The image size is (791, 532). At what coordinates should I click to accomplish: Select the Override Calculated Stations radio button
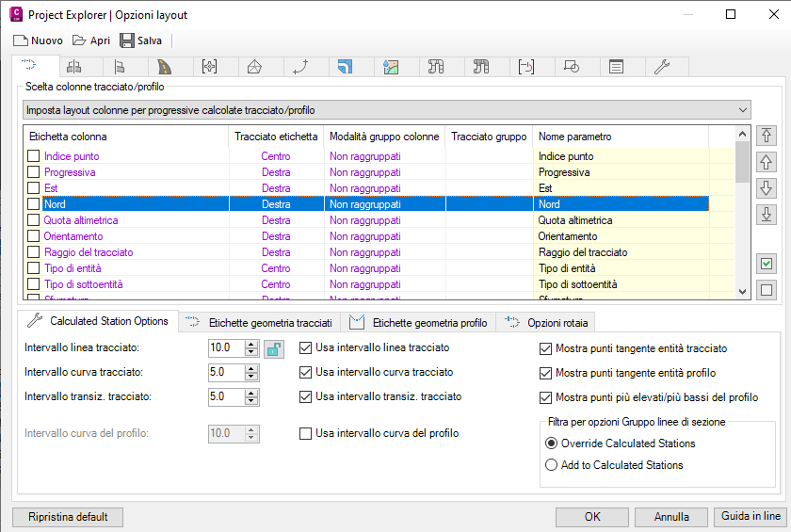551,443
